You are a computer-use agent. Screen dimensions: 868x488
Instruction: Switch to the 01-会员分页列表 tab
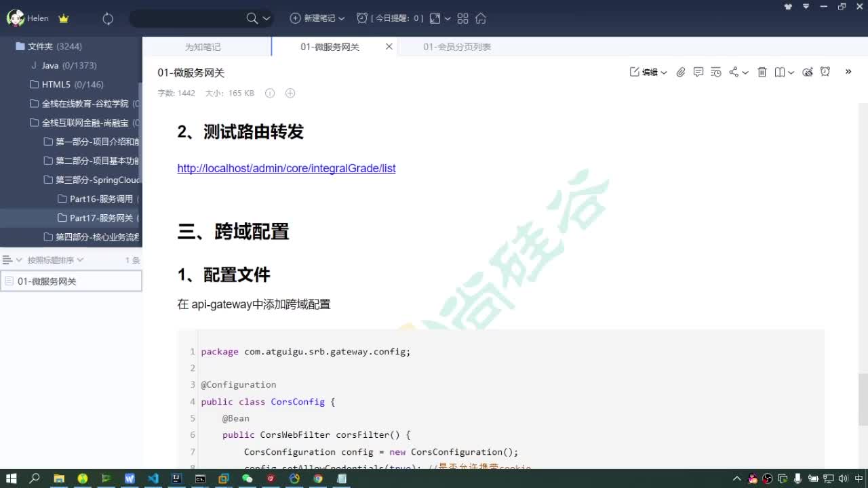[x=457, y=47]
